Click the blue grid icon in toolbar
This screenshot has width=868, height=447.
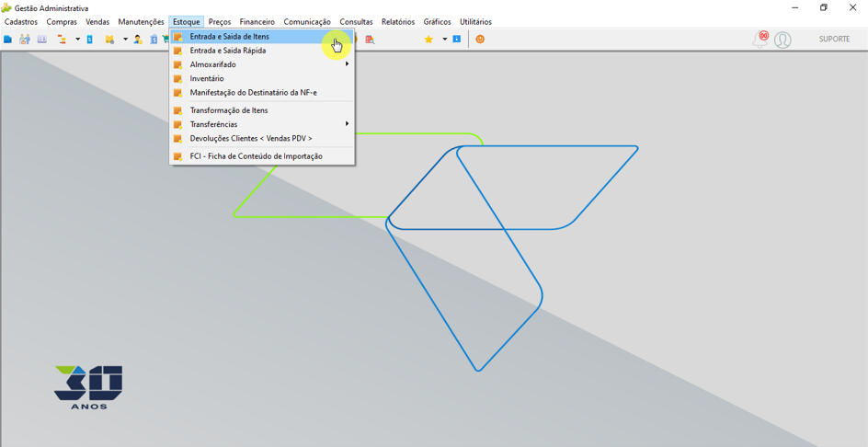(x=7, y=40)
